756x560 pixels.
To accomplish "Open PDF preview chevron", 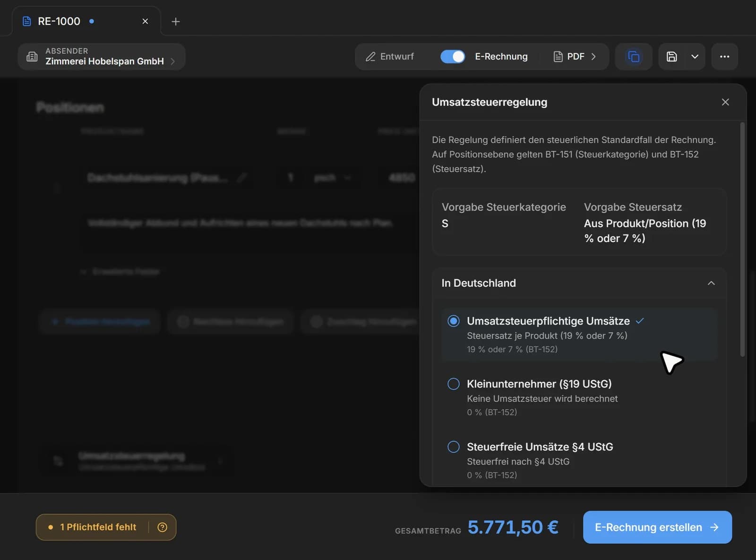I will 593,57.
